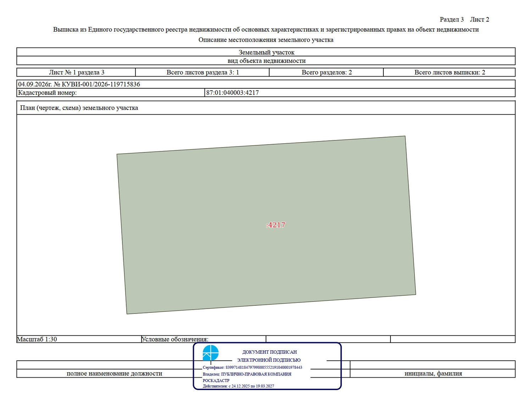
Task: Click 'РОСКАДАСТР' owner name in stamp
Action: click(x=216, y=380)
